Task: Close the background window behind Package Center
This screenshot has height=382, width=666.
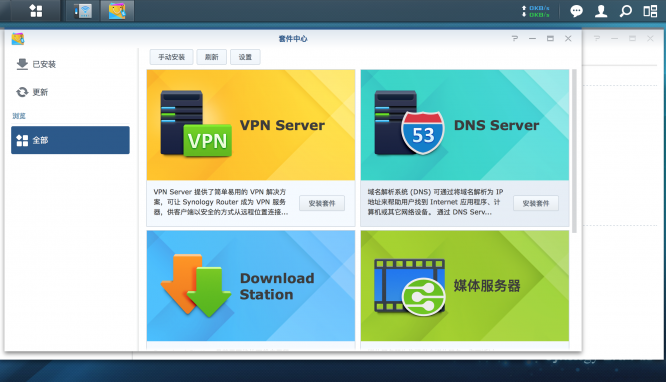Action: (x=650, y=38)
